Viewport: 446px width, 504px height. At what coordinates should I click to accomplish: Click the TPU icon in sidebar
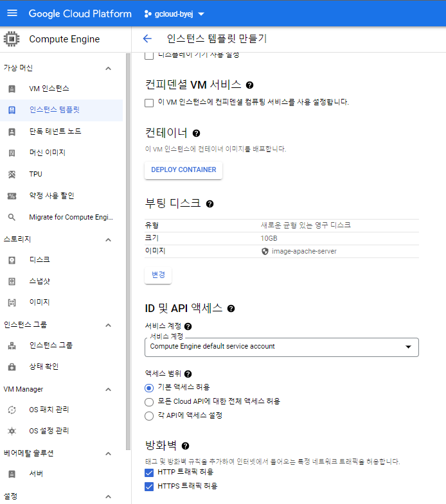coord(12,175)
